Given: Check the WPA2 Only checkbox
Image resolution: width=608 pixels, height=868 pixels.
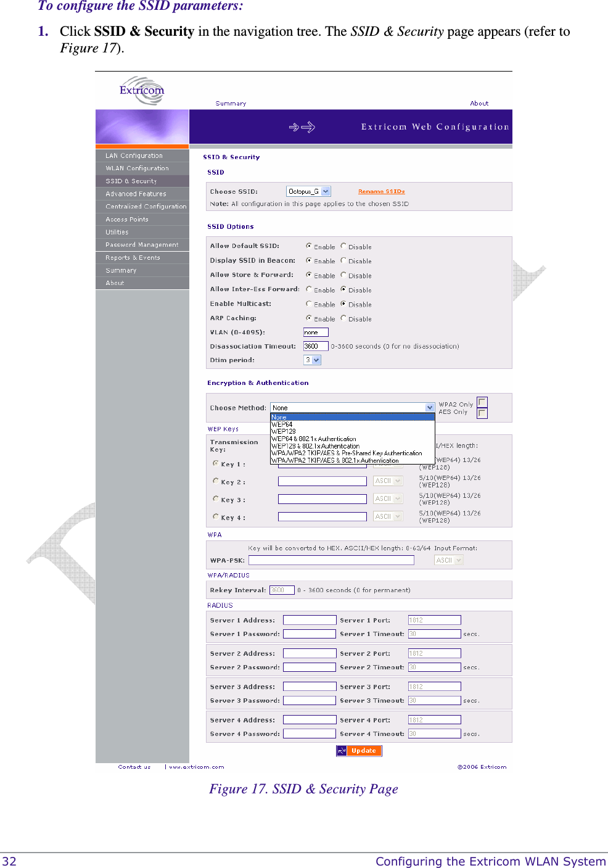Looking at the screenshot, I should coord(482,402).
